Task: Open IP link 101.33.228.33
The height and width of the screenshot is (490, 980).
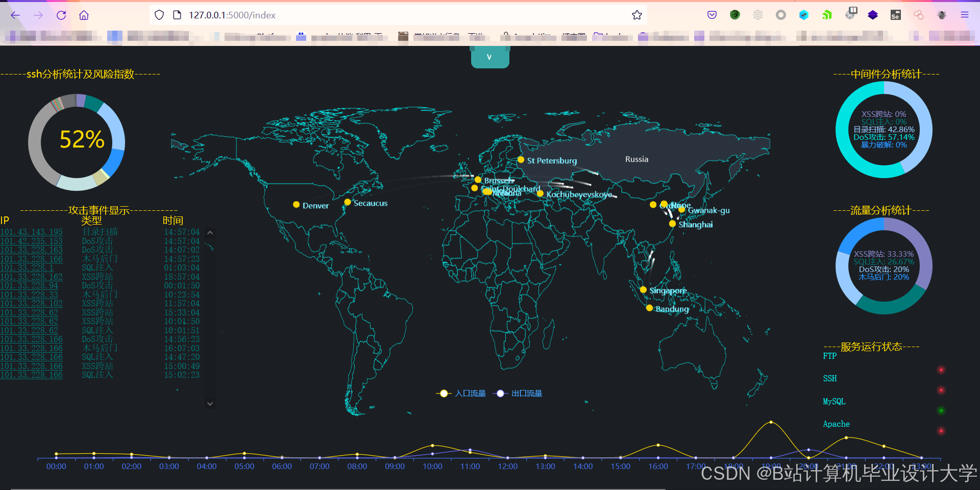Action: (x=29, y=295)
